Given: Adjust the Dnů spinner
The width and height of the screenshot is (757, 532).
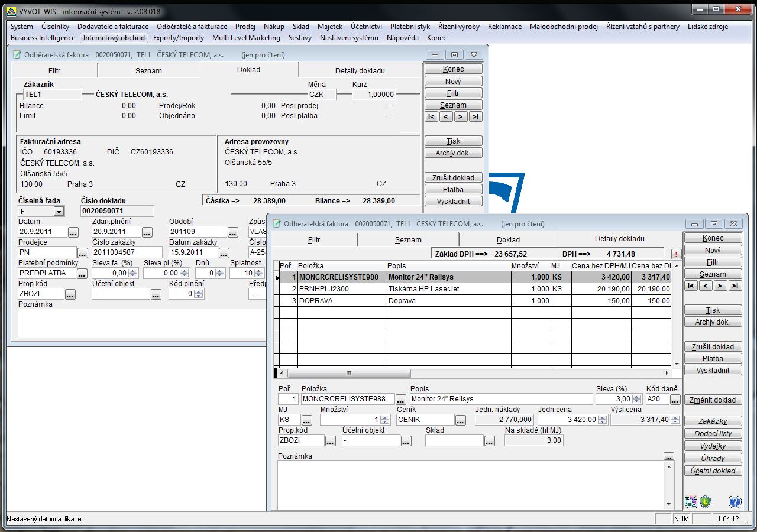Looking at the screenshot, I should pyautogui.click(x=220, y=273).
